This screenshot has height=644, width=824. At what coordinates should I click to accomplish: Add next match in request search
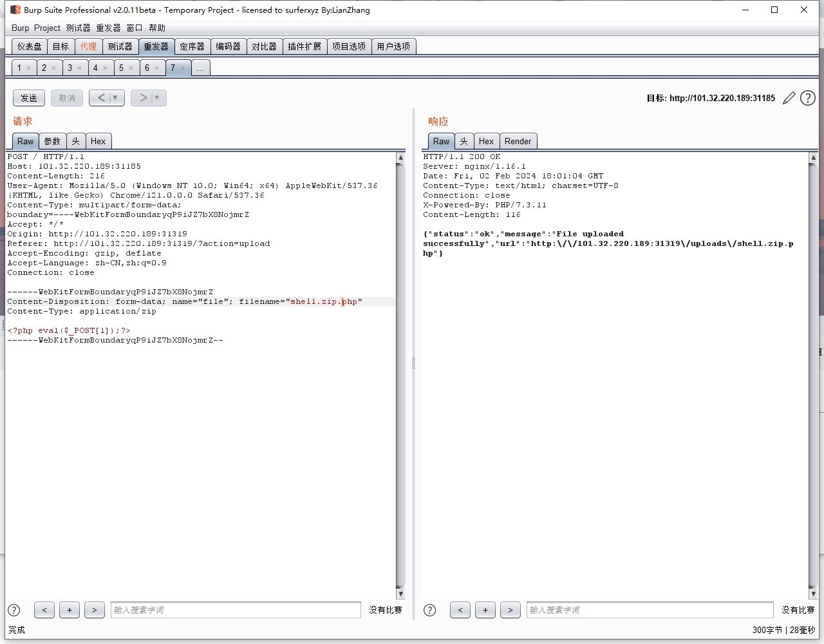[x=70, y=610]
